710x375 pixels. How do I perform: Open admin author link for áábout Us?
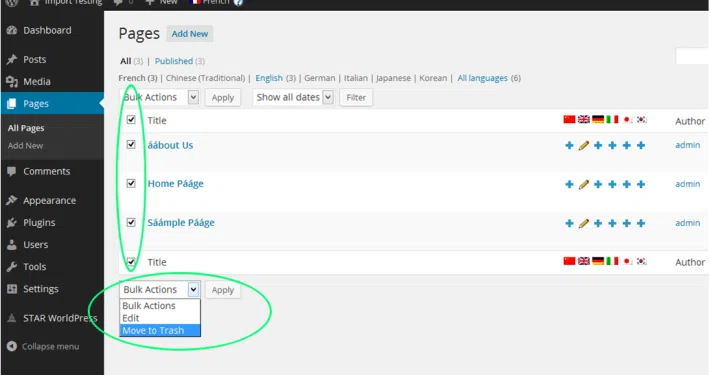pyautogui.click(x=687, y=145)
